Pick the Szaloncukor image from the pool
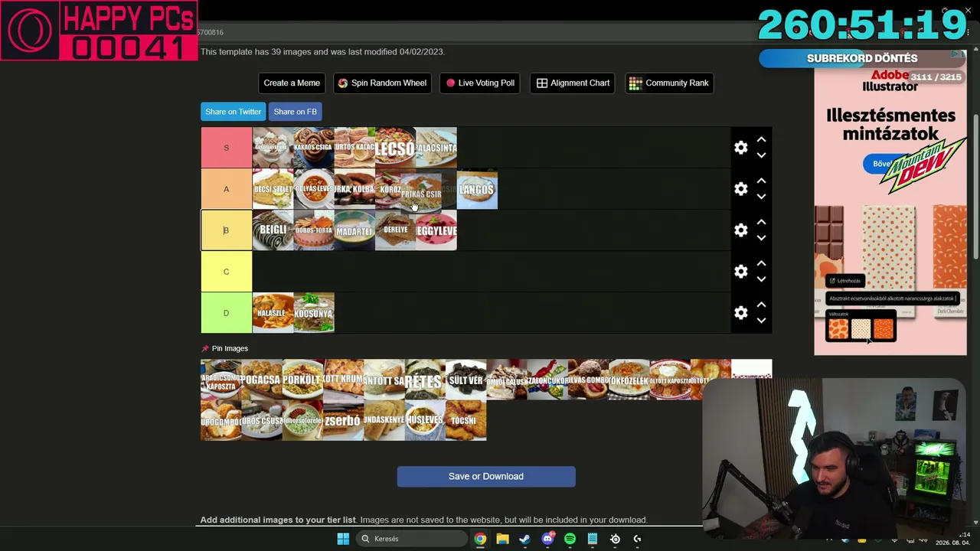980x551 pixels. pyautogui.click(x=547, y=380)
